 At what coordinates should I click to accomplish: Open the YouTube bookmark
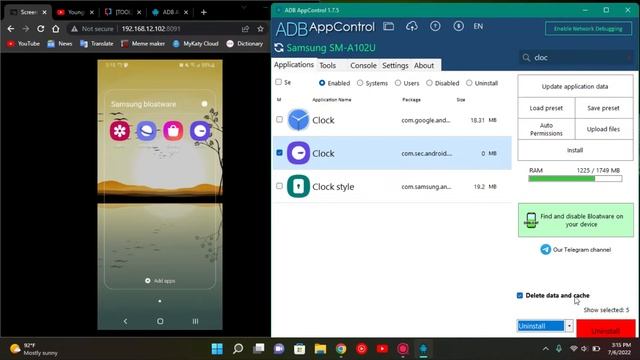(x=24, y=44)
